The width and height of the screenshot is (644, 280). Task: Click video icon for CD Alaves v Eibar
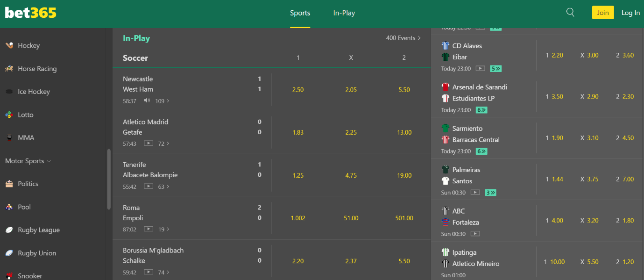click(480, 68)
